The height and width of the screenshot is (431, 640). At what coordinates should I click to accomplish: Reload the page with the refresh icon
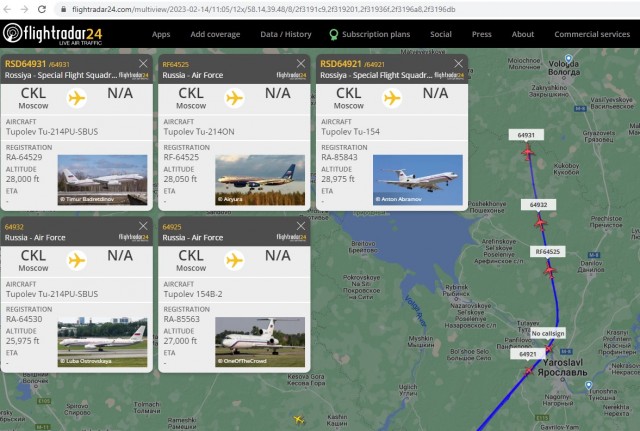42,9
